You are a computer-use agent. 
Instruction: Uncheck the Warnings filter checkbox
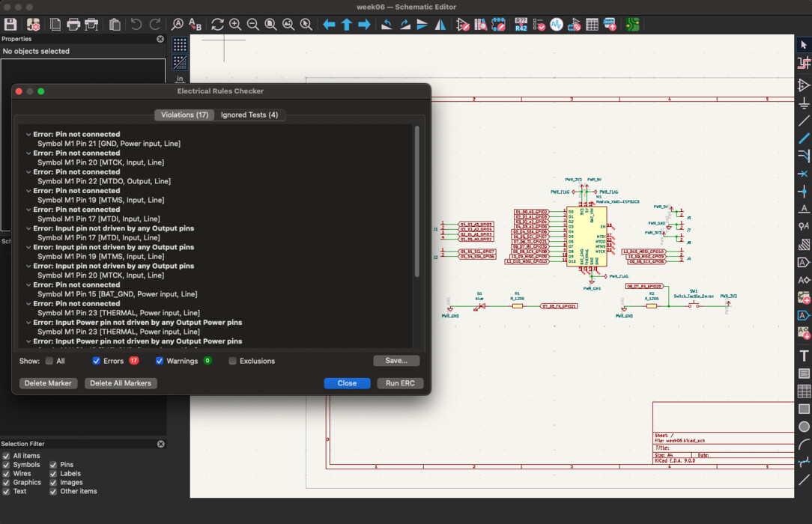tap(160, 361)
